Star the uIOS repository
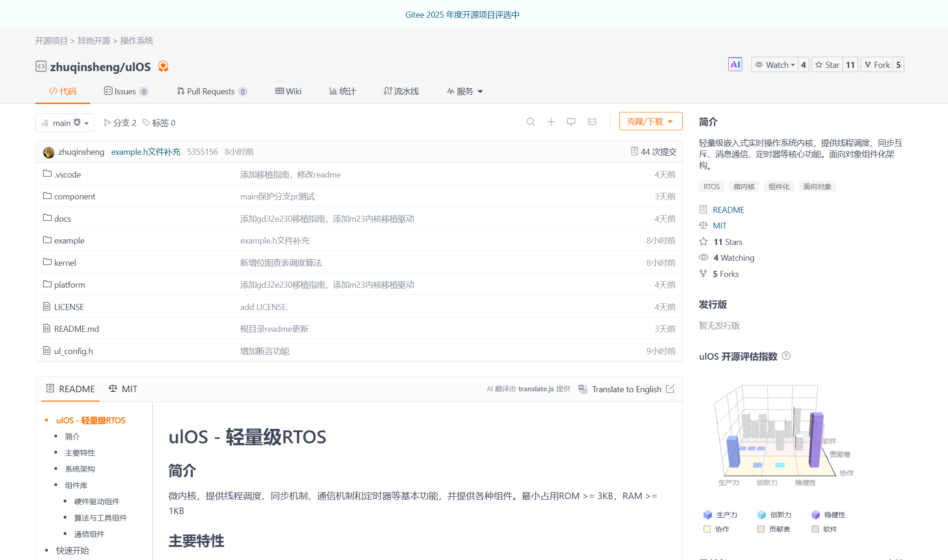Screen dimensions: 948x560 coord(828,65)
